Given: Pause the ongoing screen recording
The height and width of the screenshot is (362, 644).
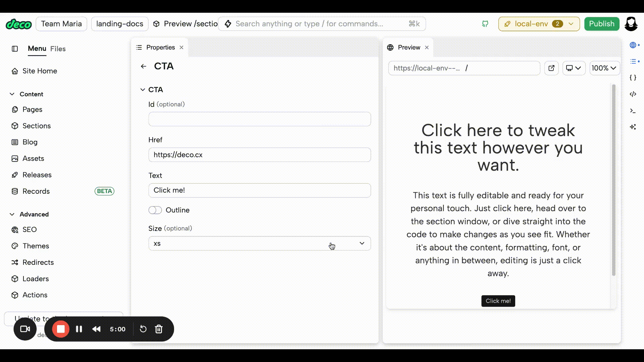Looking at the screenshot, I should pos(79,329).
